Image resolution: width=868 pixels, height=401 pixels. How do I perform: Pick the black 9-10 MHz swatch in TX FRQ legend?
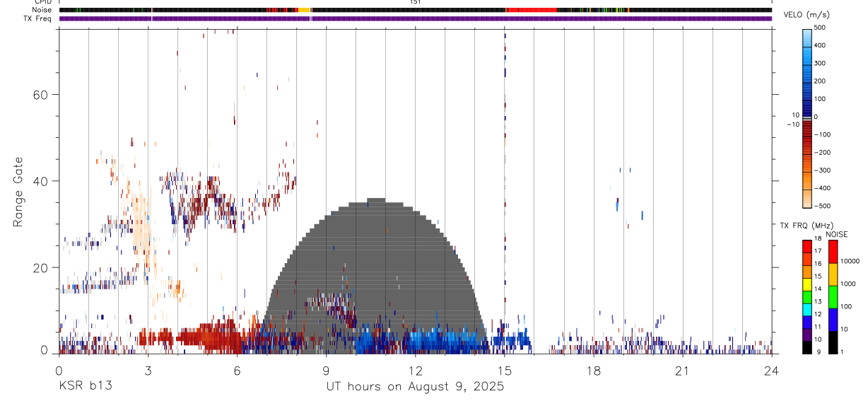[x=807, y=347]
